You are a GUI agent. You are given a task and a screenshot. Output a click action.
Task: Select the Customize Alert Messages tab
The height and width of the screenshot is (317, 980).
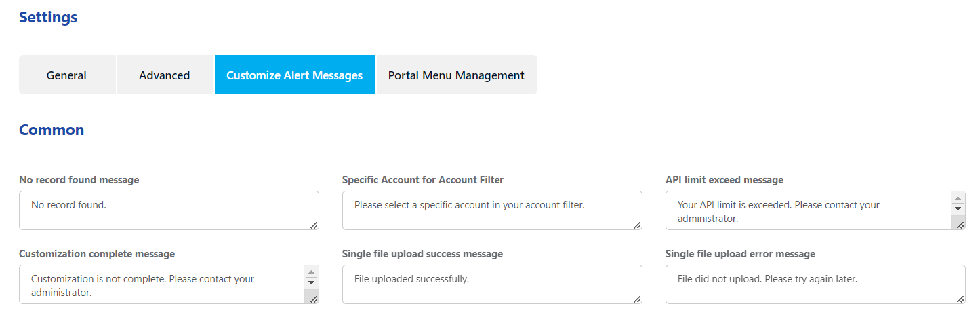[x=295, y=75]
